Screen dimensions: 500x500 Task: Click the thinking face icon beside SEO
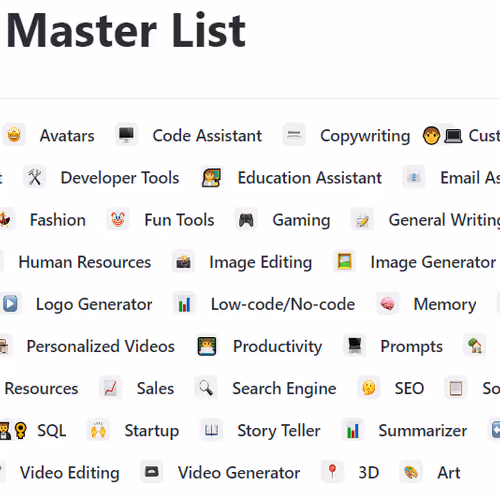click(369, 388)
